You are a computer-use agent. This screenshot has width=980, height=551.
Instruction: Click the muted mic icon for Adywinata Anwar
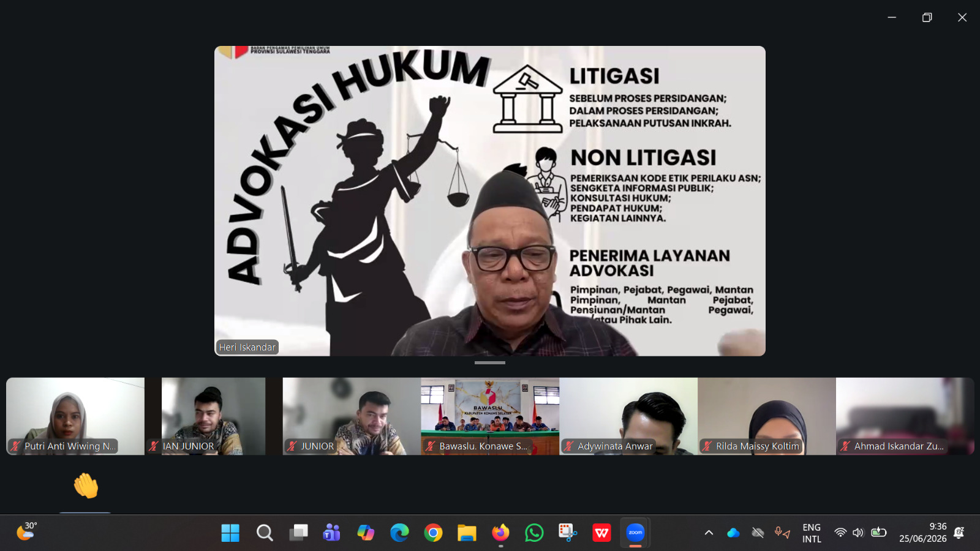pos(569,446)
